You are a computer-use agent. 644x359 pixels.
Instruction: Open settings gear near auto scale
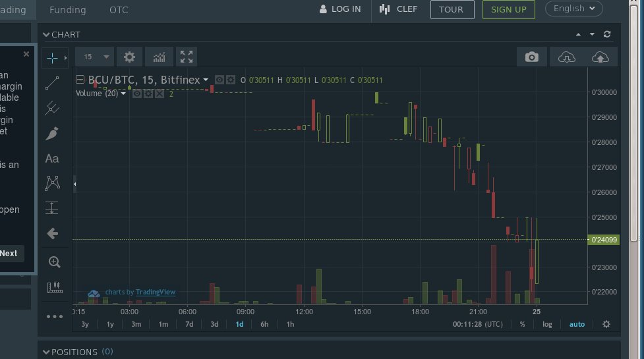[606, 324]
